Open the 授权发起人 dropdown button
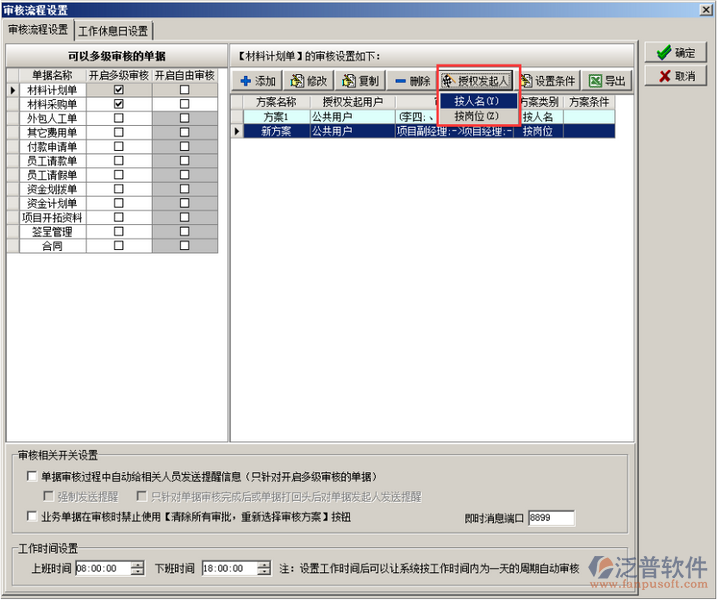This screenshot has height=600, width=718. [x=476, y=81]
